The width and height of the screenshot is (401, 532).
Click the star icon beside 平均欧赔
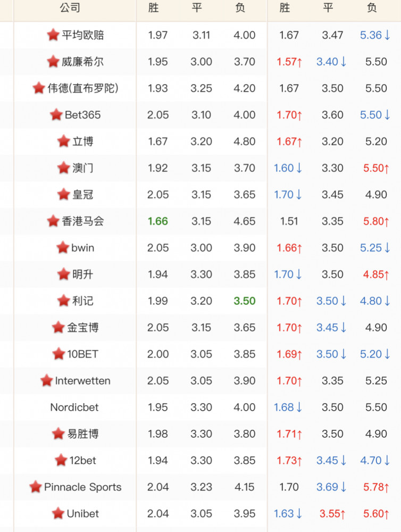coord(53,35)
